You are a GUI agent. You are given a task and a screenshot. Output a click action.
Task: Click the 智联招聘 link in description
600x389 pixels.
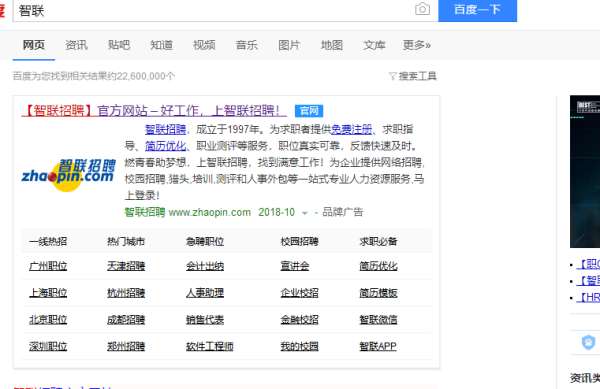click(x=165, y=129)
